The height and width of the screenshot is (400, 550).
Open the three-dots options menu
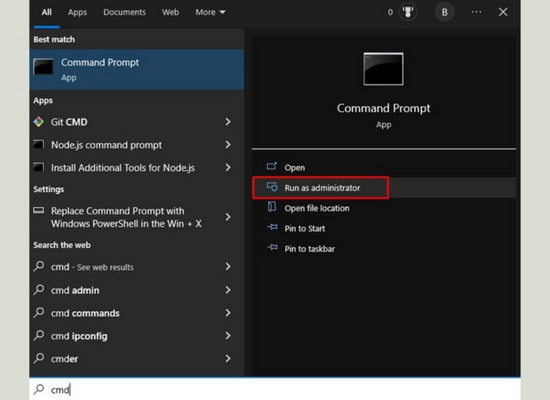tap(476, 12)
